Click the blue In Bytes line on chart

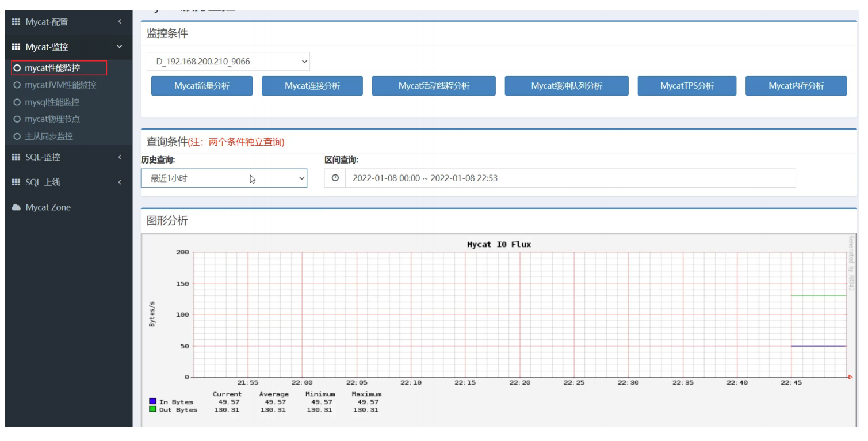819,346
